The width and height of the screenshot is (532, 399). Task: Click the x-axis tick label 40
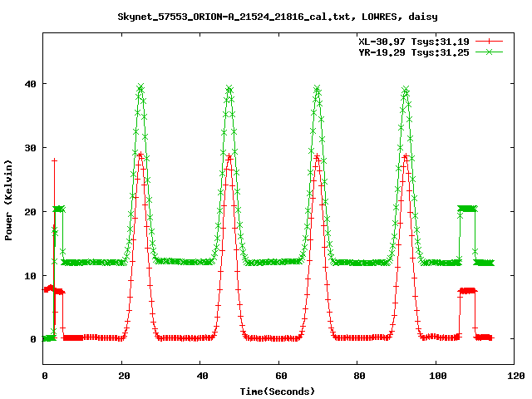click(203, 376)
